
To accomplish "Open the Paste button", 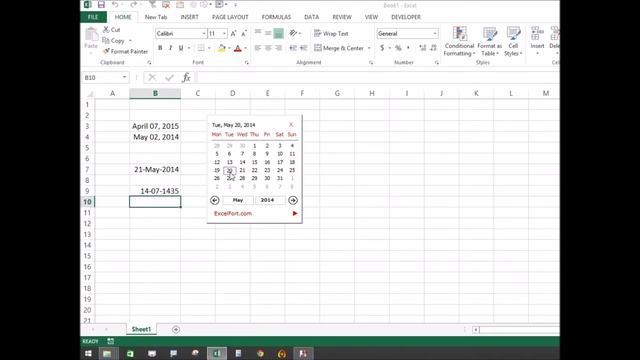I will (x=91, y=39).
